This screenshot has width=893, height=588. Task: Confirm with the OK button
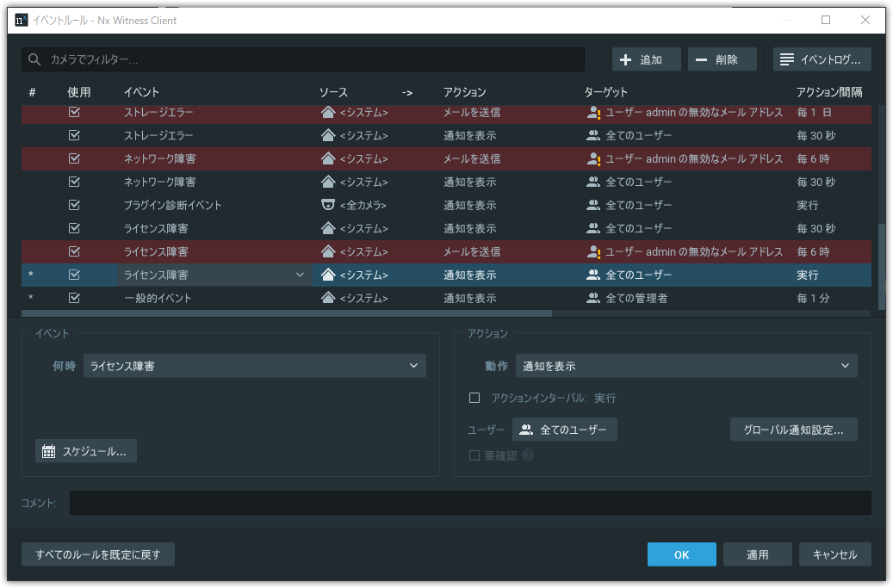coord(682,554)
